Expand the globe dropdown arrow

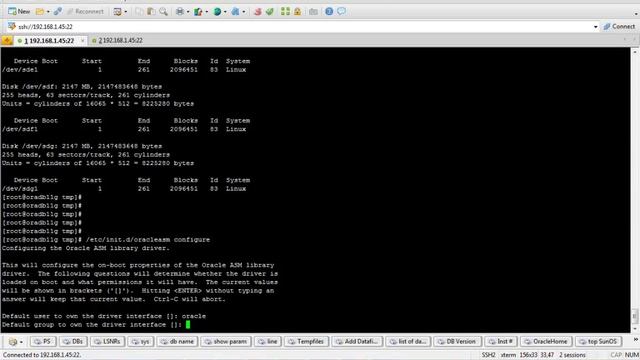(x=225, y=12)
